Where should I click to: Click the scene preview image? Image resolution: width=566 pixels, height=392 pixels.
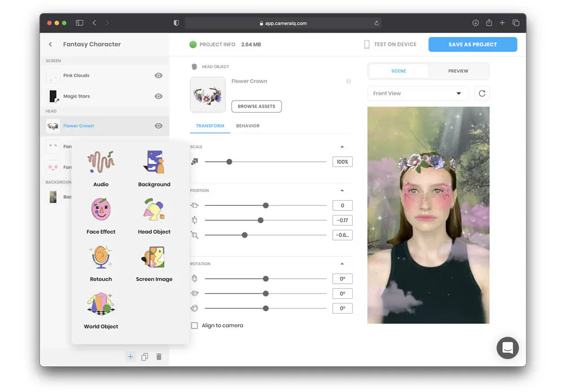[x=428, y=215]
